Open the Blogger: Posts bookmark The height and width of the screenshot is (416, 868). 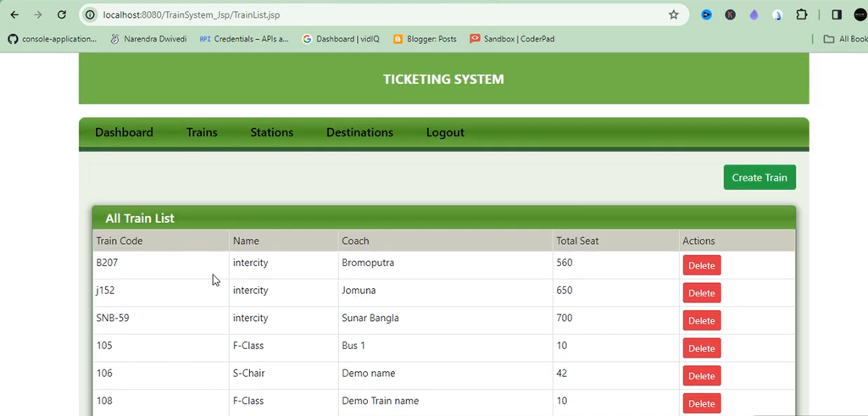[x=425, y=39]
